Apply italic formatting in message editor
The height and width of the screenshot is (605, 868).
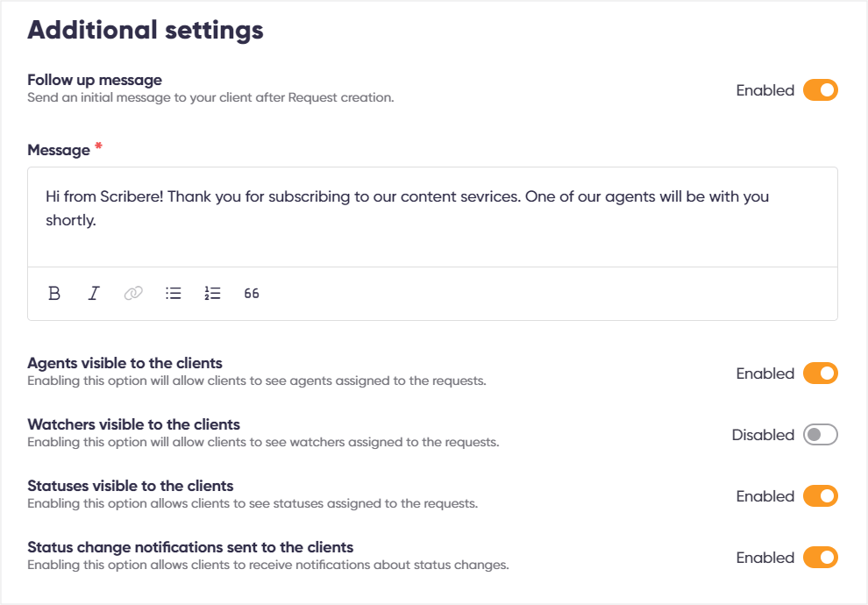94,294
